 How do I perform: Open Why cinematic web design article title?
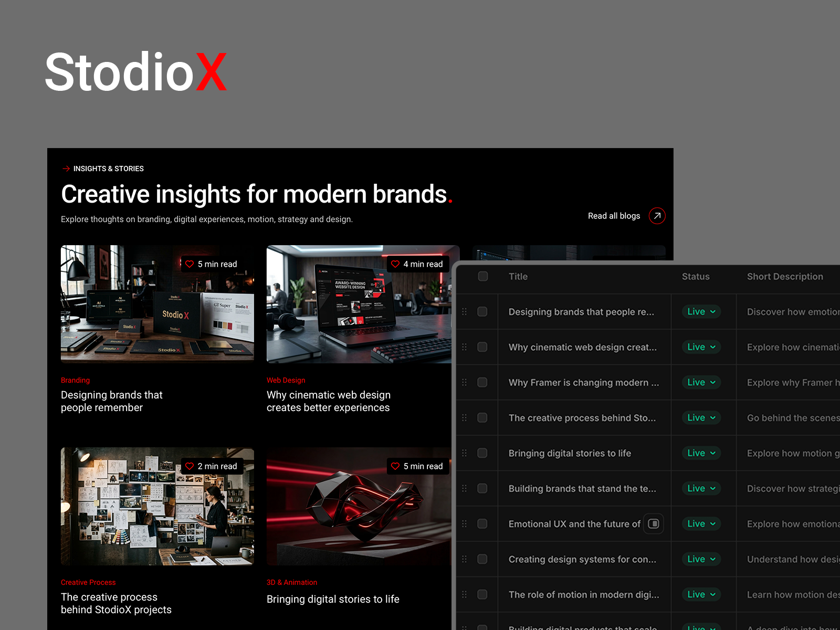tap(329, 401)
